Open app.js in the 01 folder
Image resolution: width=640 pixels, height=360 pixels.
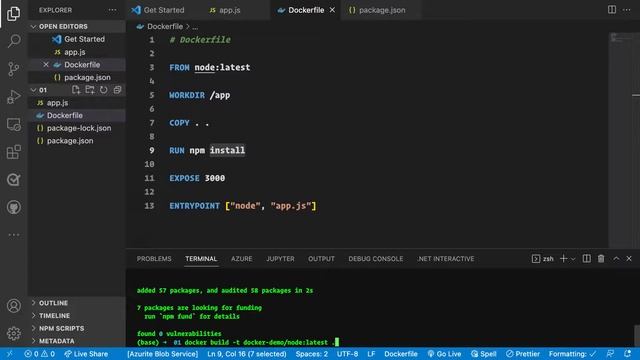77,103
